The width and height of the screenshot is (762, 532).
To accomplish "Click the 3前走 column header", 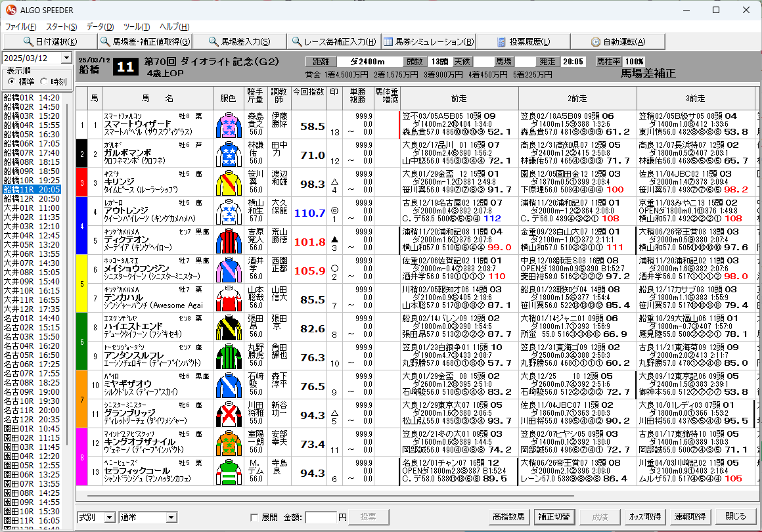I will [x=696, y=98].
